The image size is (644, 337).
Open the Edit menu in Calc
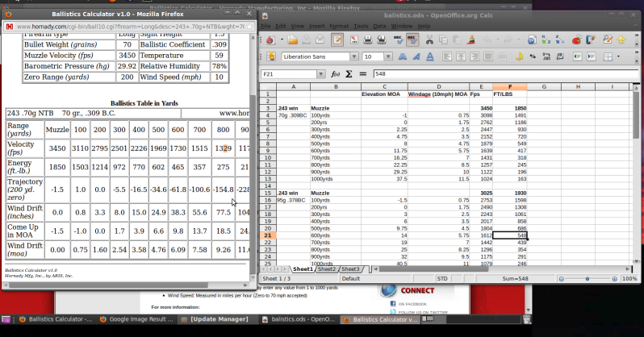(x=281, y=26)
